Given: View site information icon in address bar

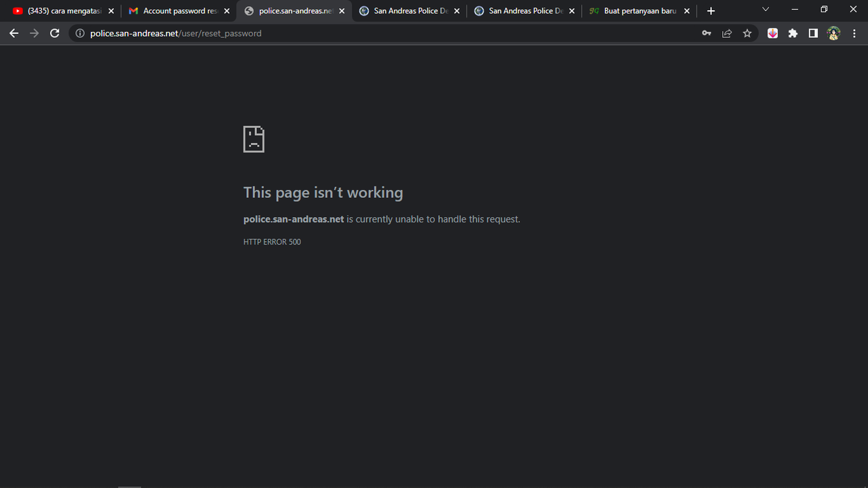Looking at the screenshot, I should coord(79,33).
